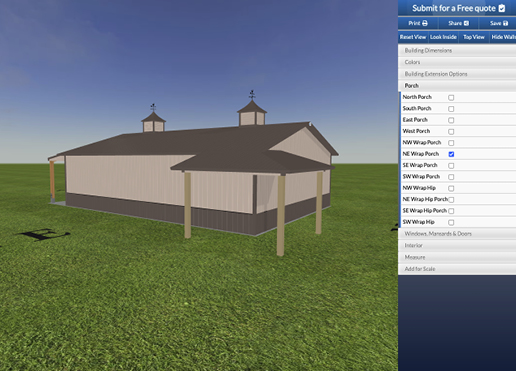Screen dimensions: 516x371
Task: Submit for a Free quote
Action: [x=458, y=8]
